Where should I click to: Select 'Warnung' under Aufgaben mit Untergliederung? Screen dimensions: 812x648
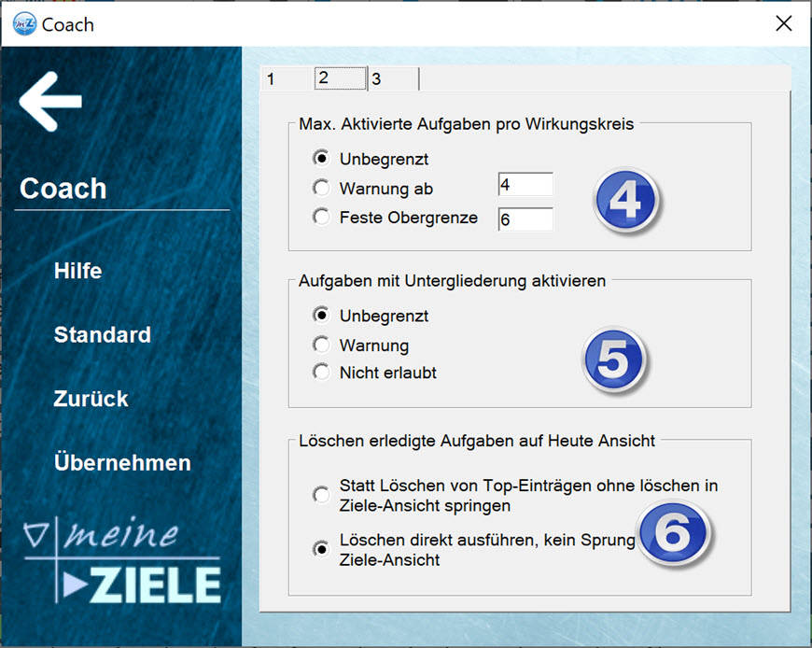pos(322,345)
